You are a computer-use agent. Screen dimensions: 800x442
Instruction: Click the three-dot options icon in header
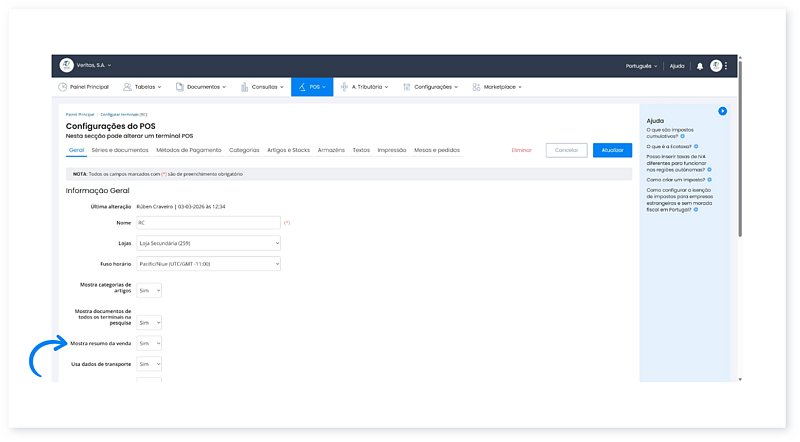(x=727, y=66)
